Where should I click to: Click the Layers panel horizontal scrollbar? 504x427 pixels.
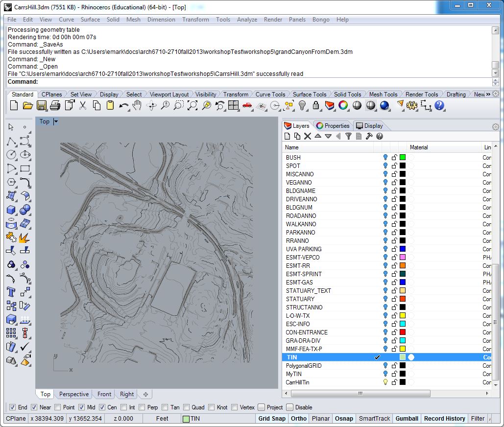point(360,393)
